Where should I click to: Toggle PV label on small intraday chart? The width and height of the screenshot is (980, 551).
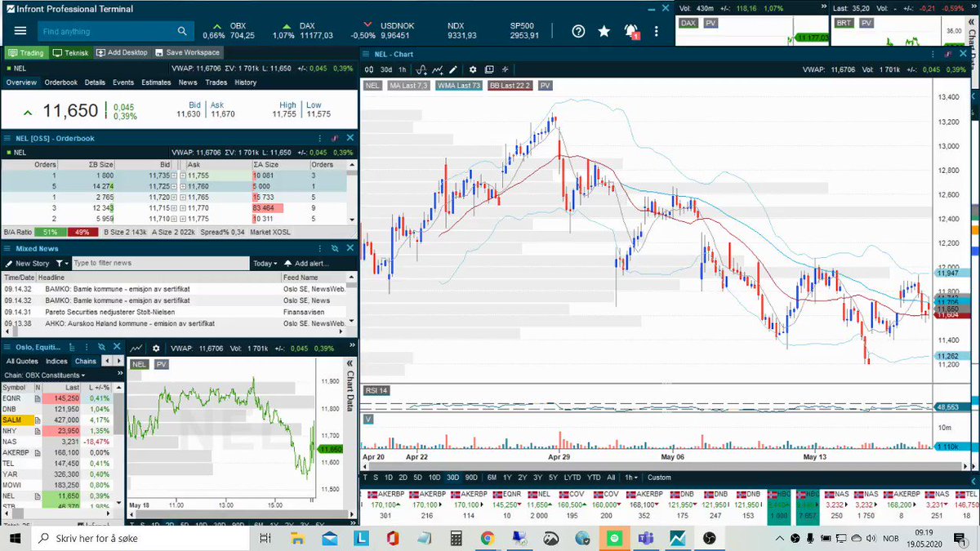161,364
